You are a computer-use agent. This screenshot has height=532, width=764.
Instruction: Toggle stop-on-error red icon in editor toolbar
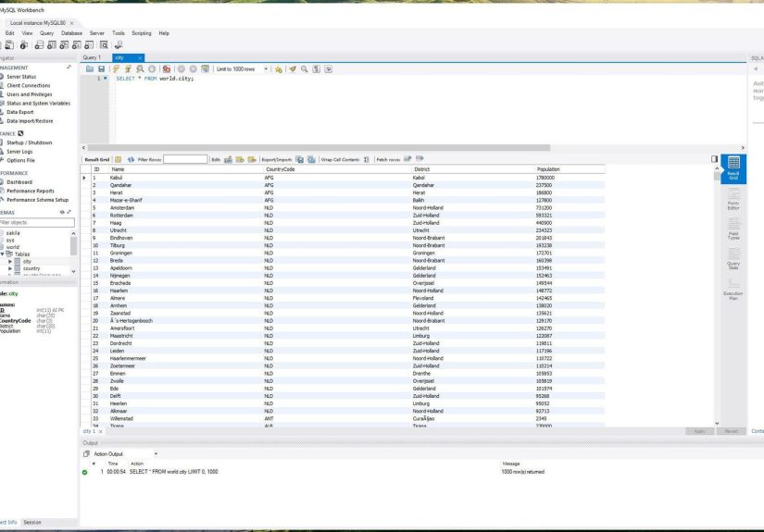[167, 69]
